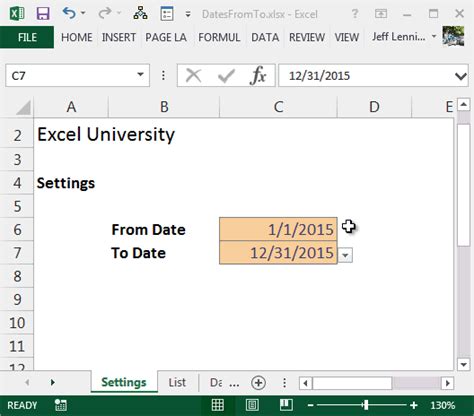474x416 pixels.
Task: Open Insert Function fx dialog
Action: [258, 76]
